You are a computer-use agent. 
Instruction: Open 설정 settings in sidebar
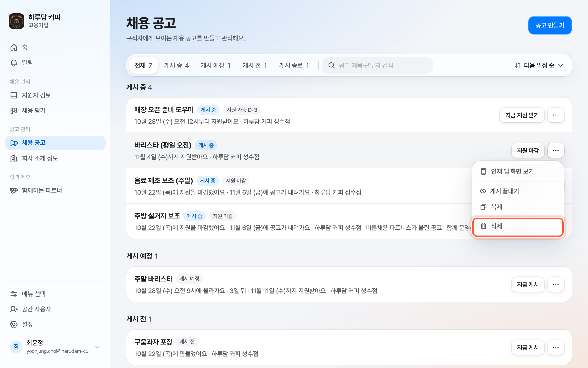point(55,324)
